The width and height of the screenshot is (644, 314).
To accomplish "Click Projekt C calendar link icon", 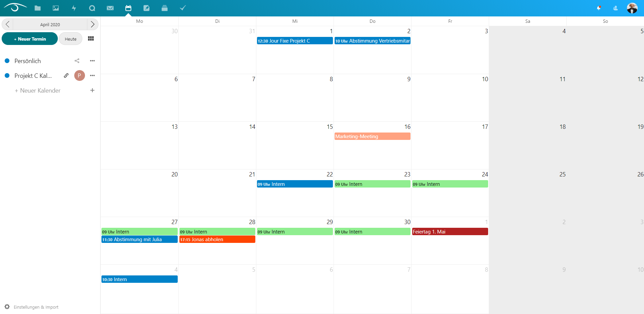I will (x=66, y=75).
